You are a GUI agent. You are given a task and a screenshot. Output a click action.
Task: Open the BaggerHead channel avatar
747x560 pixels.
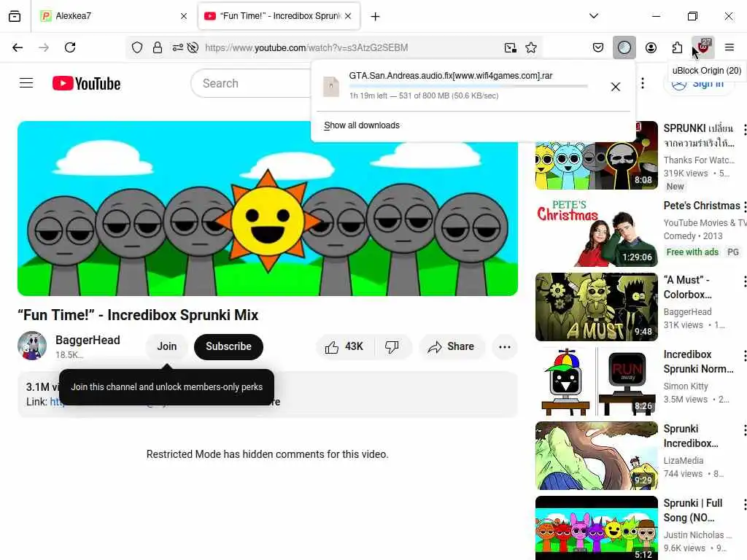pyautogui.click(x=32, y=346)
